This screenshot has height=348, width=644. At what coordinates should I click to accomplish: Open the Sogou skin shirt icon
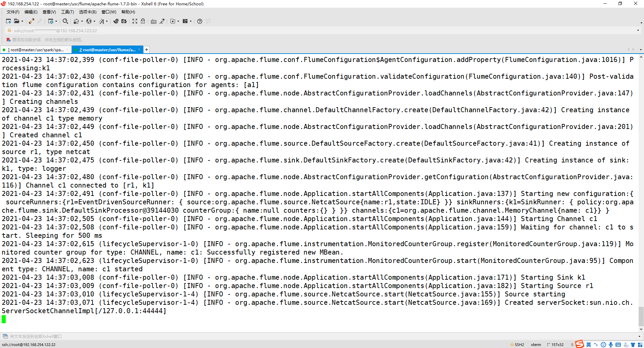(x=633, y=345)
